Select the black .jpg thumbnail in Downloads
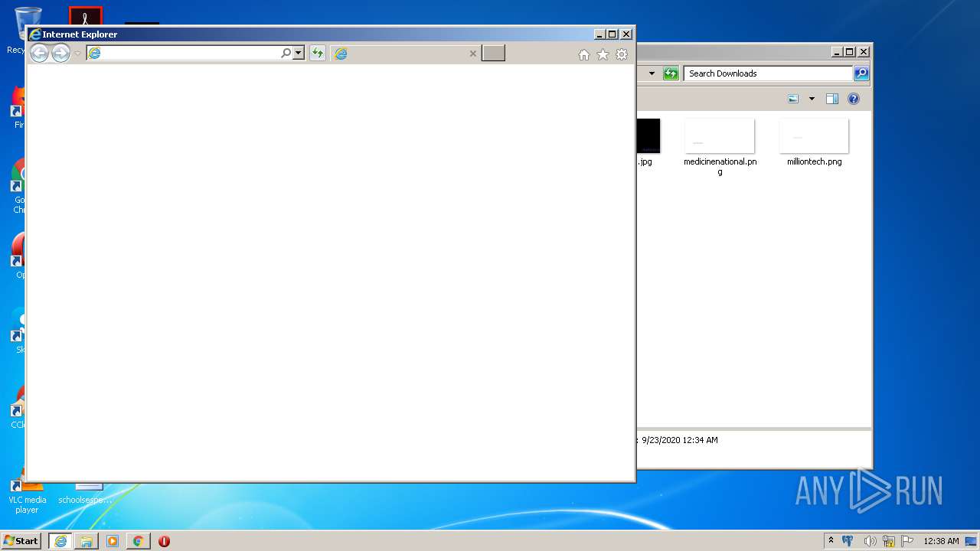The width and height of the screenshot is (980, 551). click(648, 136)
